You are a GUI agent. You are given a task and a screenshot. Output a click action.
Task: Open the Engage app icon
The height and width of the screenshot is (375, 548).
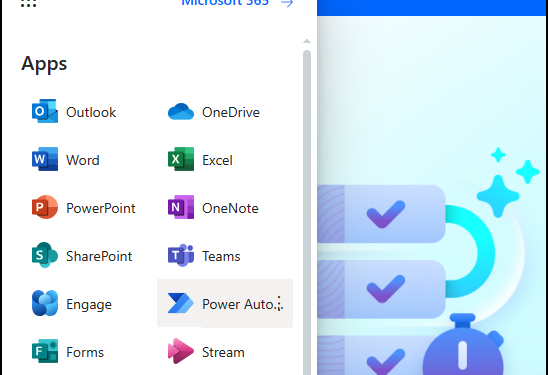click(x=45, y=303)
